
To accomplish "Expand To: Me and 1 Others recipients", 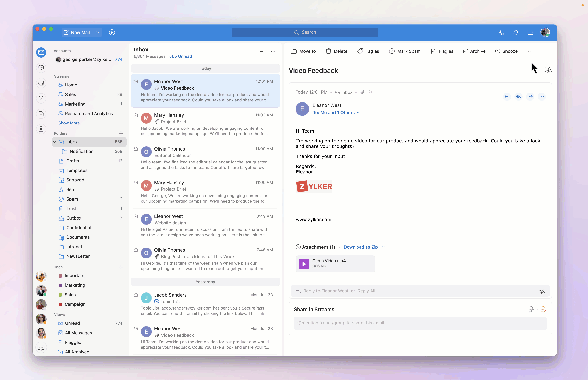I will coord(336,113).
